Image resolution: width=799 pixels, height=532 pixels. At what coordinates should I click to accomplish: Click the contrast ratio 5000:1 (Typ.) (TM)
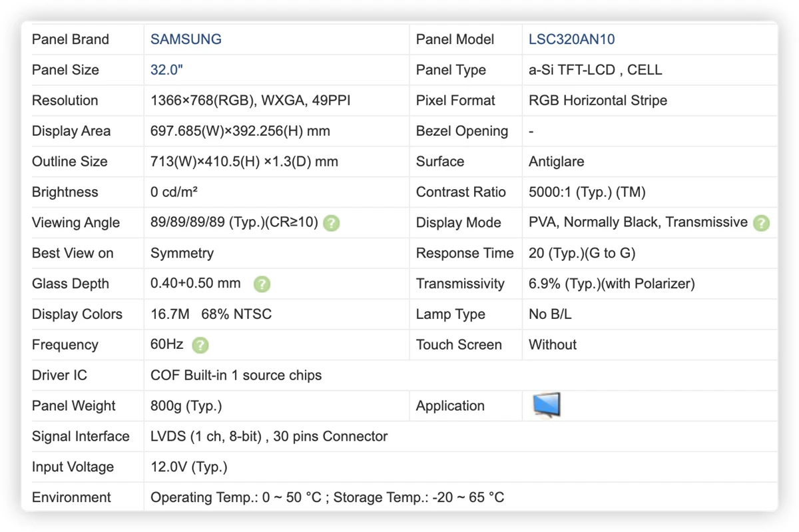click(x=587, y=192)
